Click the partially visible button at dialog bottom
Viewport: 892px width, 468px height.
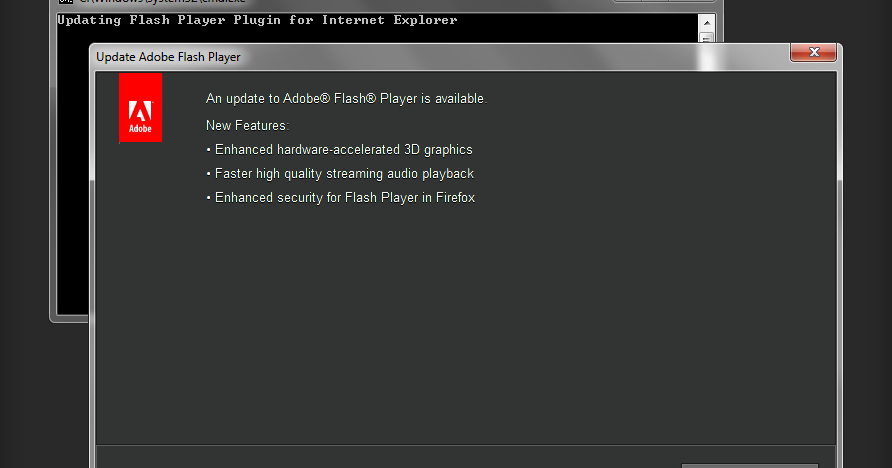coord(750,466)
